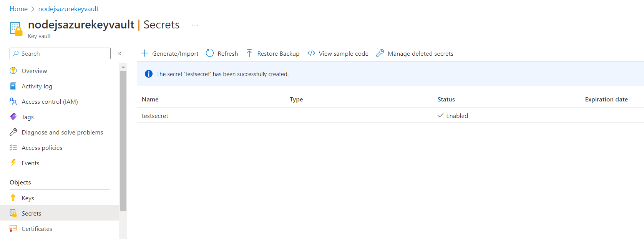This screenshot has height=239, width=644.
Task: Click the Events lightning bolt icon
Action: tap(13, 163)
